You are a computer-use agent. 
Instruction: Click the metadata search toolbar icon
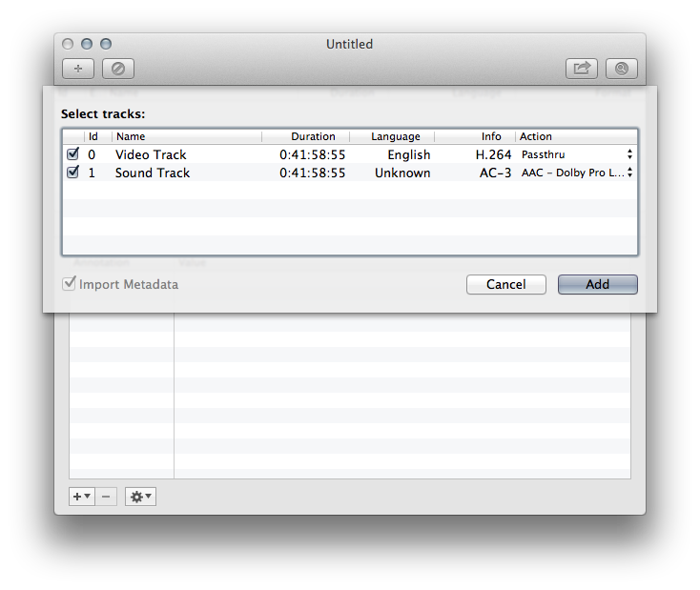pyautogui.click(x=622, y=69)
